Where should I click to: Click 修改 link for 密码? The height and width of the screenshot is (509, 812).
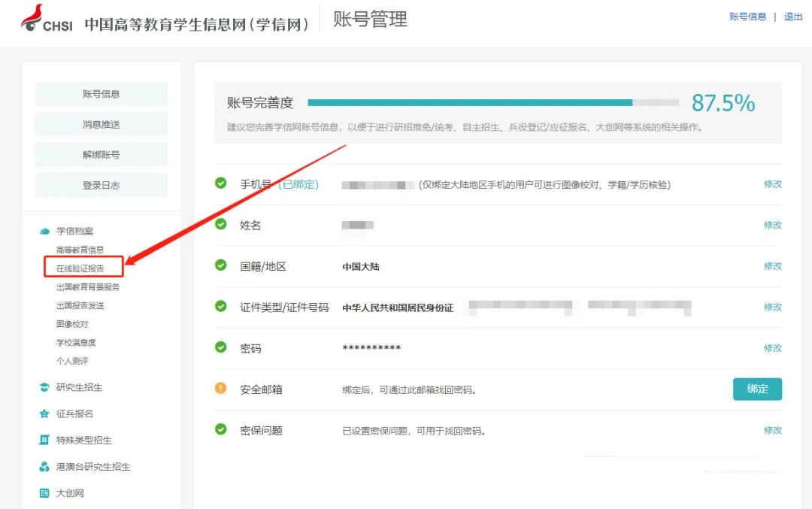773,348
